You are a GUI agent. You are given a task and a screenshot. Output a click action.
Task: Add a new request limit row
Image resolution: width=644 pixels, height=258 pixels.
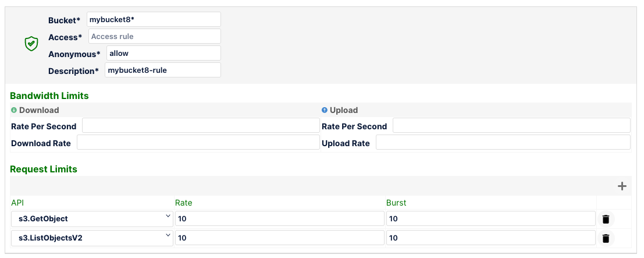(x=622, y=186)
